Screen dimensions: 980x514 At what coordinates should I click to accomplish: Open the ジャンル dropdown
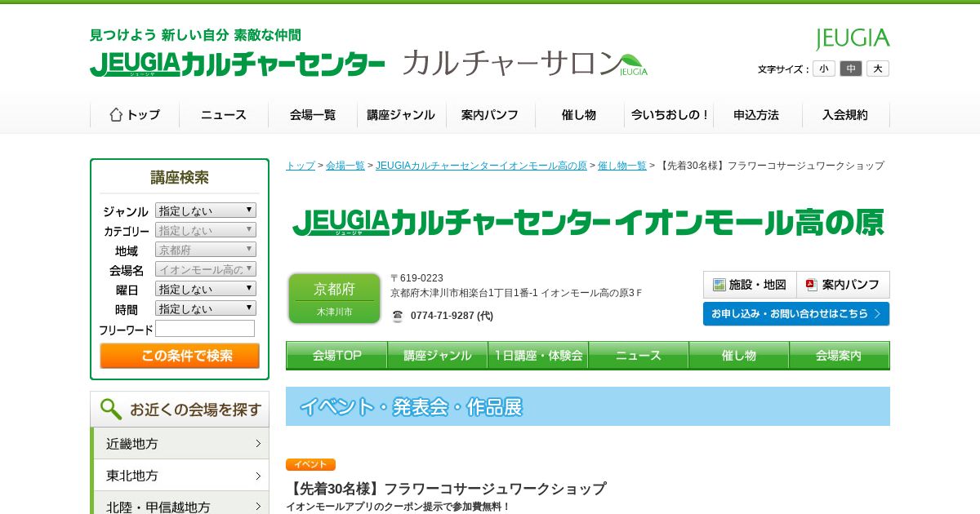click(206, 210)
